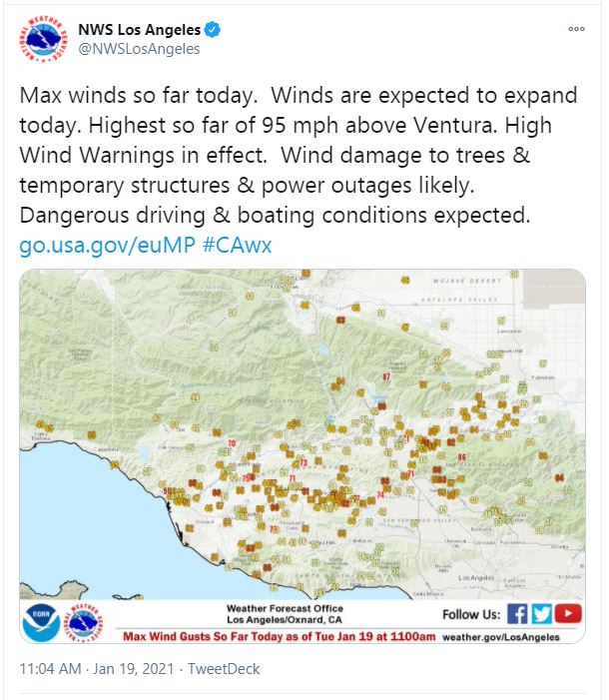Click the Facebook icon in map footer

517,613
